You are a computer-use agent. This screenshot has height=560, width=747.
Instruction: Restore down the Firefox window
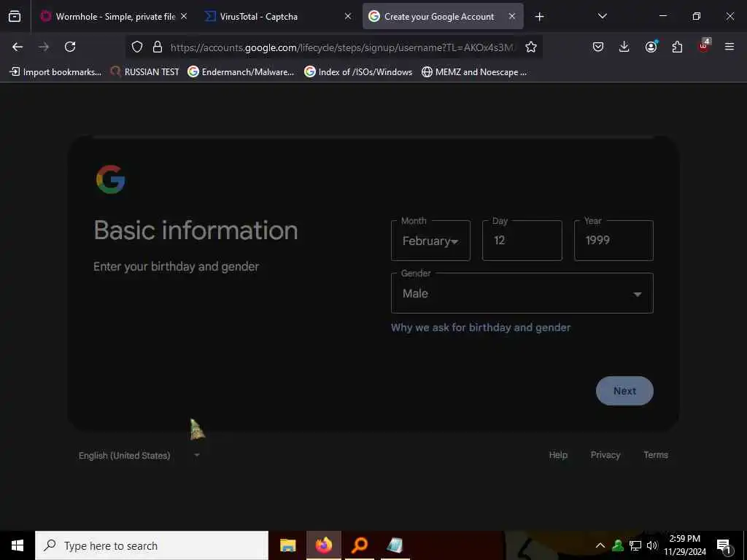point(696,16)
